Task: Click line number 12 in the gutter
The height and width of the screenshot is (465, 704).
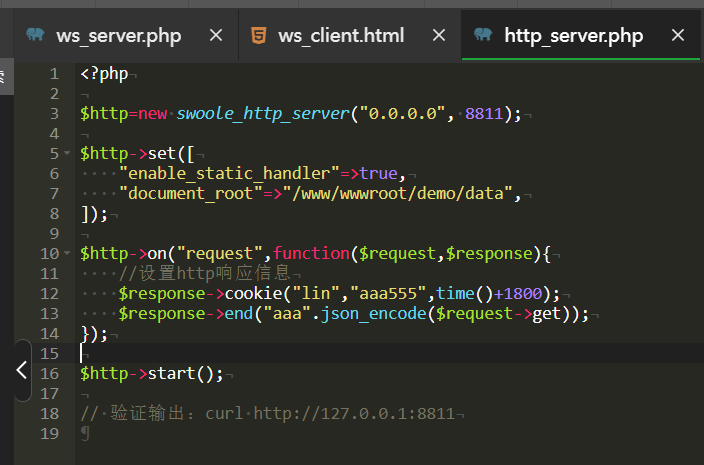Action: click(49, 294)
